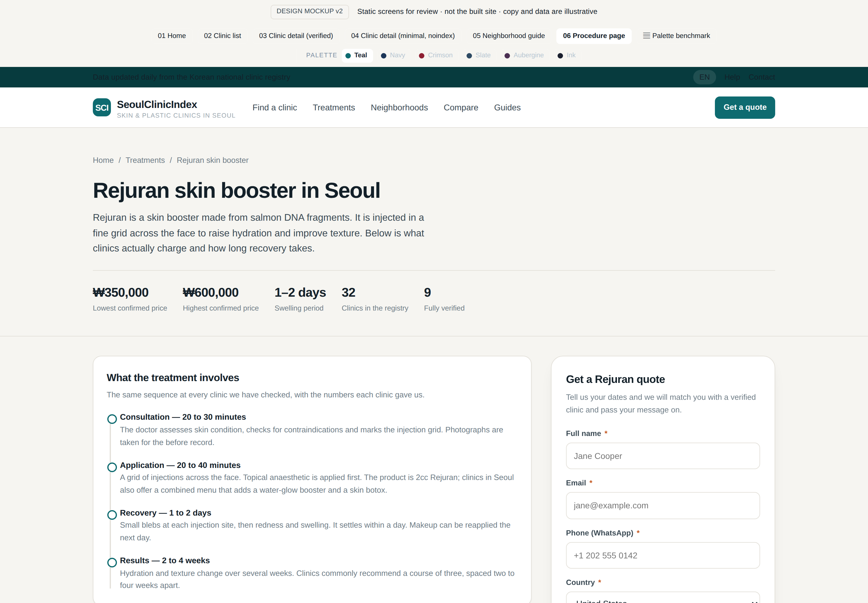Click the Consultation step circle marker

[x=112, y=419]
